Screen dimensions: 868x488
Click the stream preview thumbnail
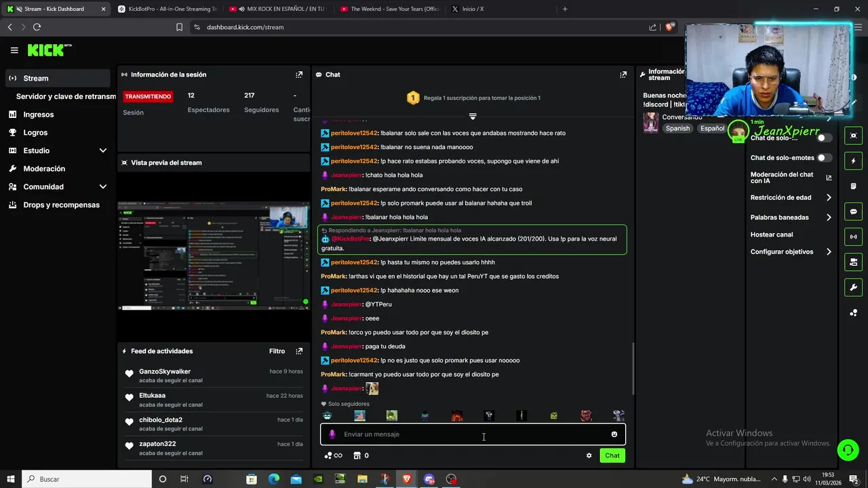point(214,256)
